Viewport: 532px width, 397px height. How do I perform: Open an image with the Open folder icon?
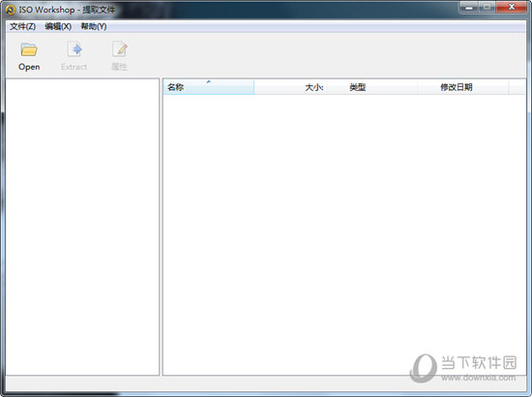pos(29,50)
